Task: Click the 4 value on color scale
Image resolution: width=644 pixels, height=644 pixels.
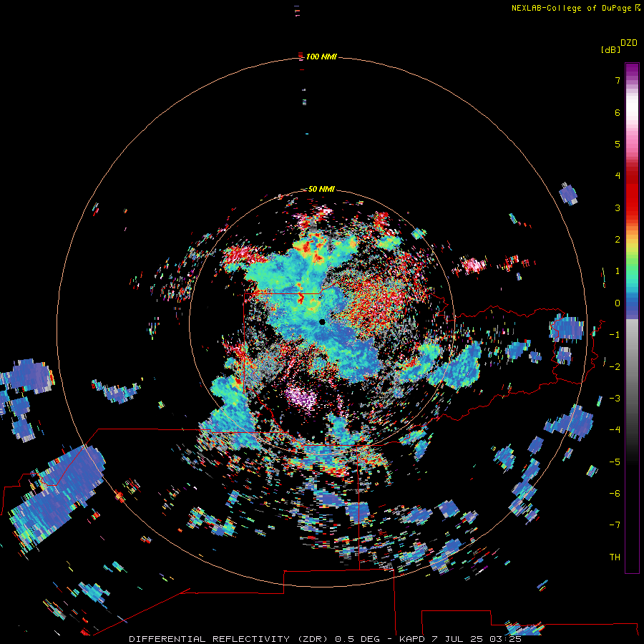Action: 618,176
